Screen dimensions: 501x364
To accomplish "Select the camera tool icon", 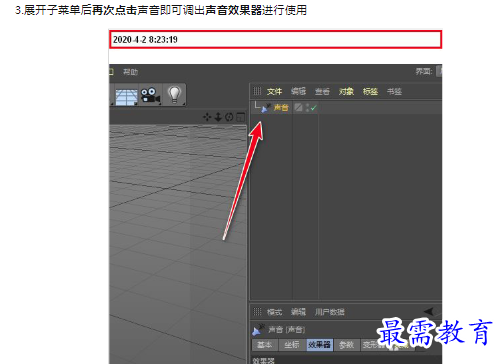I will (x=150, y=95).
